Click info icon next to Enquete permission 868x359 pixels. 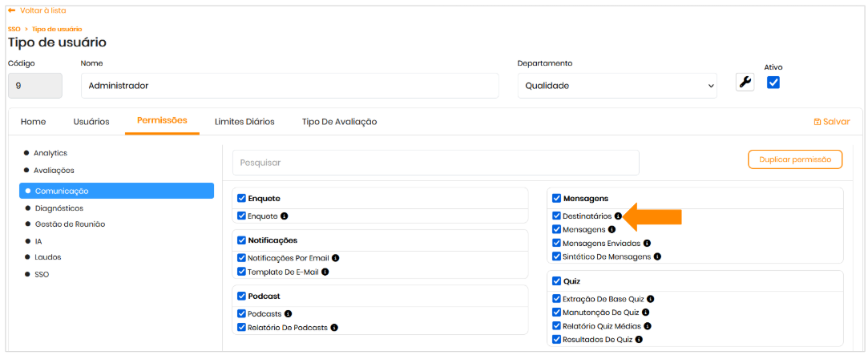[285, 216]
